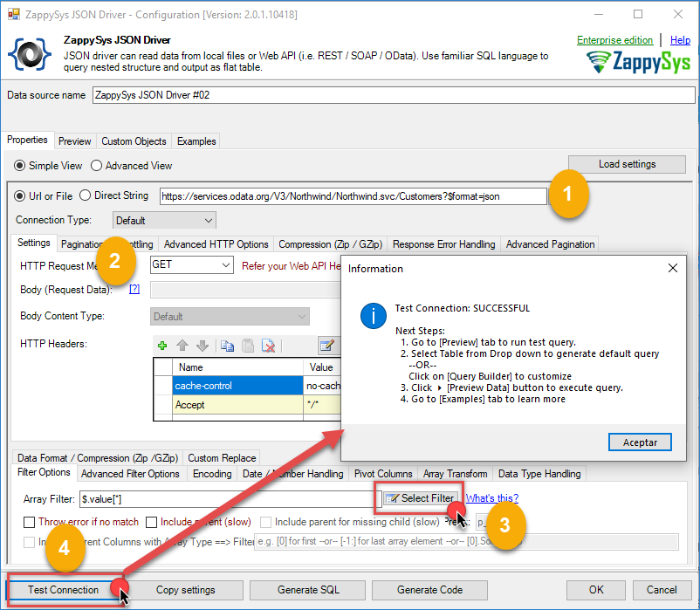Viewport: 700px width, 610px height.
Task: Click the Cancel button
Action: (x=662, y=590)
